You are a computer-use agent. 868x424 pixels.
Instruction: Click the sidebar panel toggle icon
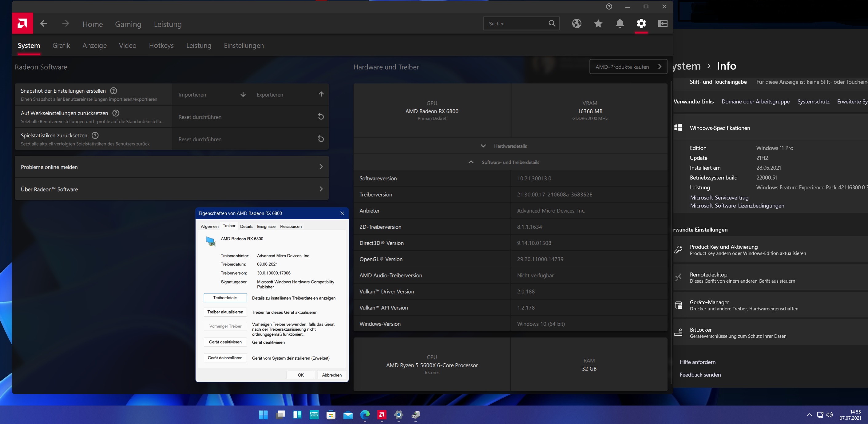tap(663, 24)
